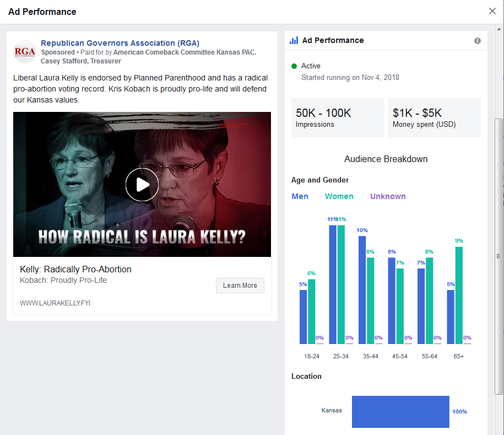Click the 18-24 age group label

coord(312,356)
